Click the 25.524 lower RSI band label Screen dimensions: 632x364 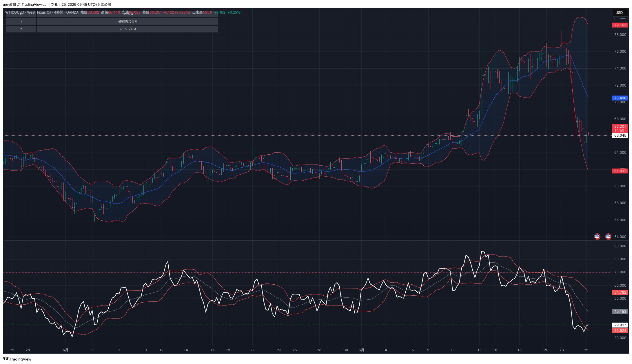620,331
